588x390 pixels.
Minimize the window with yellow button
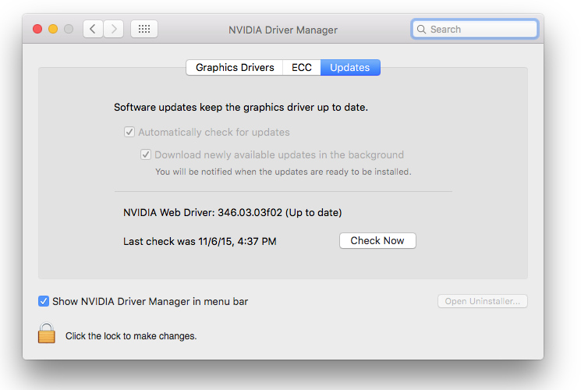(x=53, y=30)
